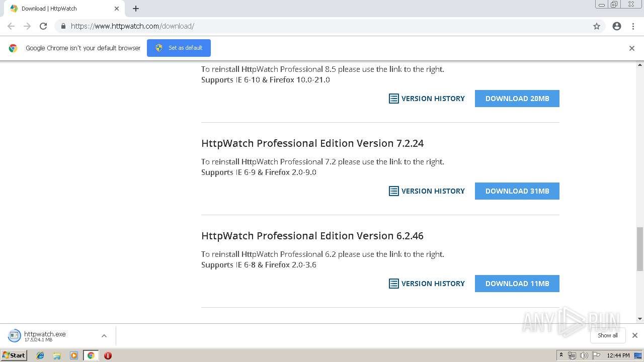The width and height of the screenshot is (644, 362).
Task: Download HttpWatch 7.2.24 (31MB)
Action: click(x=517, y=191)
